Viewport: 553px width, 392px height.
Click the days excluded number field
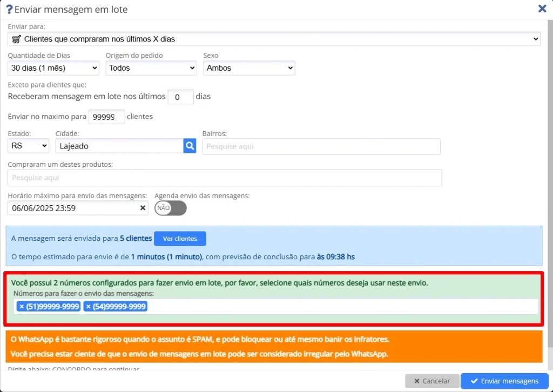pyautogui.click(x=180, y=97)
